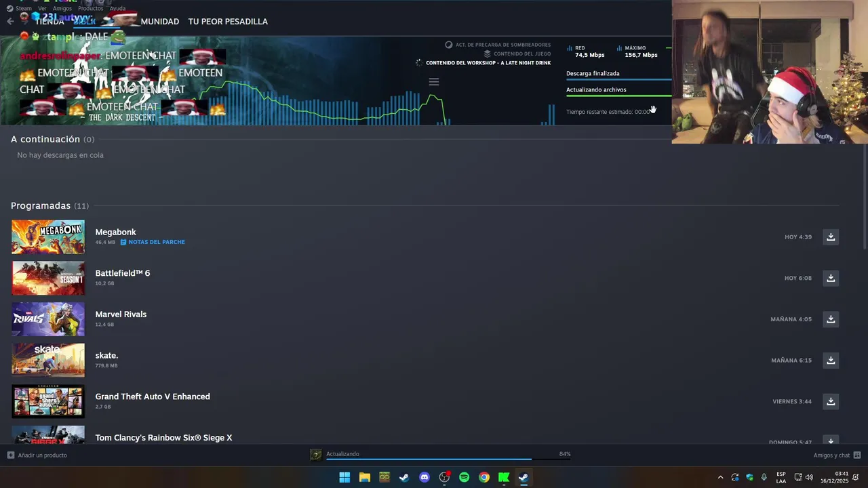This screenshot has width=868, height=488.
Task: Open the Steam menu
Action: tap(24, 8)
